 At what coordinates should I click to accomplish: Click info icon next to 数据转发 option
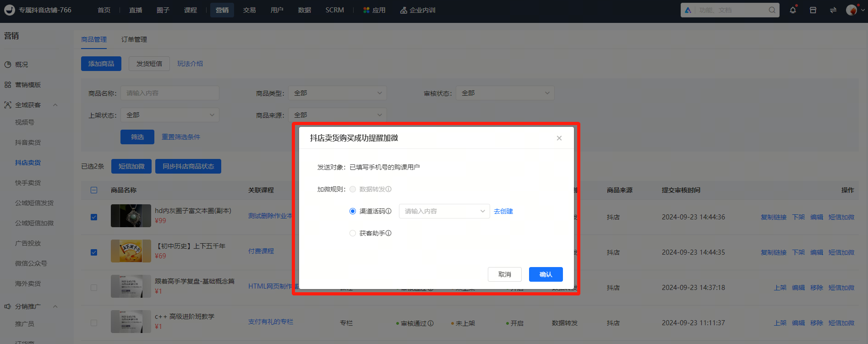388,189
